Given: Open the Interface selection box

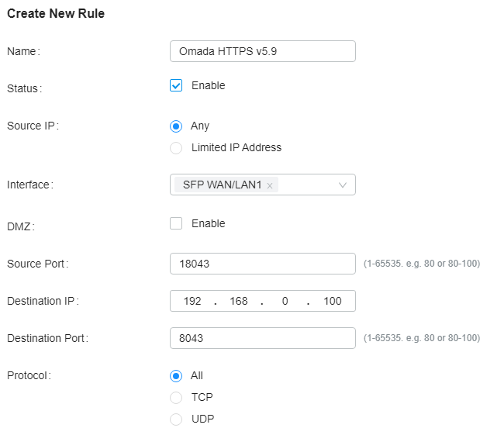Looking at the screenshot, I should 263,185.
